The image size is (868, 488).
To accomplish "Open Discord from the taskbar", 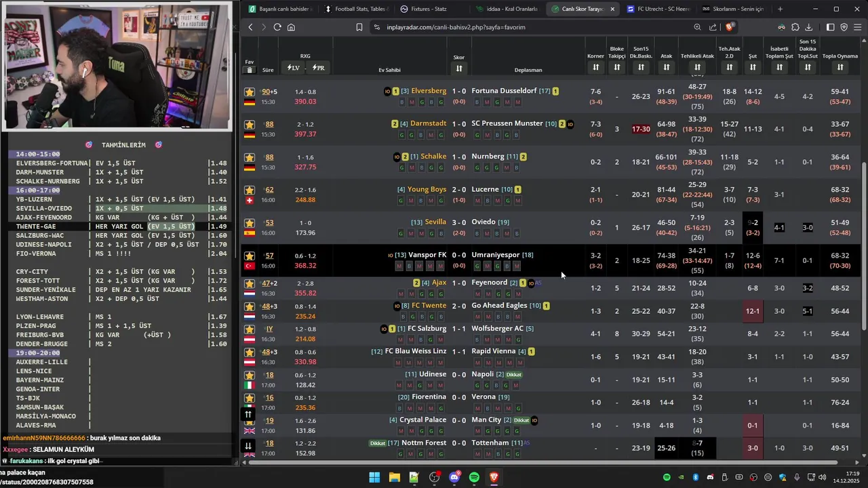I will 454,477.
